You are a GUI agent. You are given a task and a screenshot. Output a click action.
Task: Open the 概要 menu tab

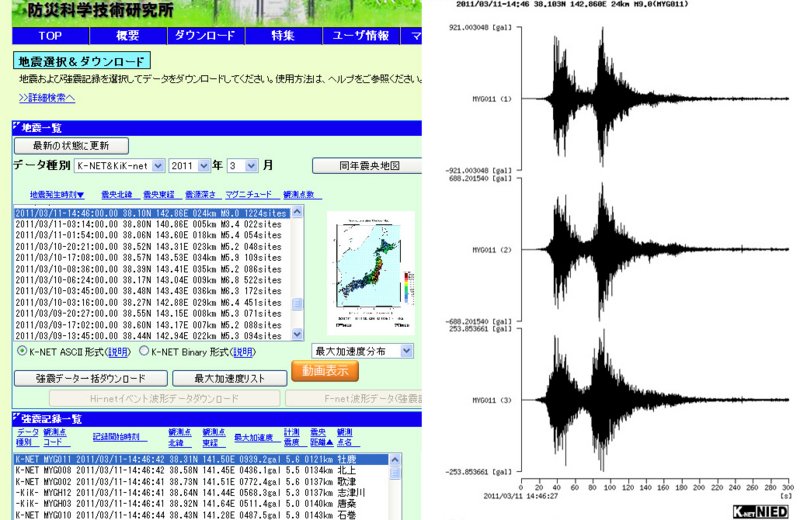tap(128, 36)
